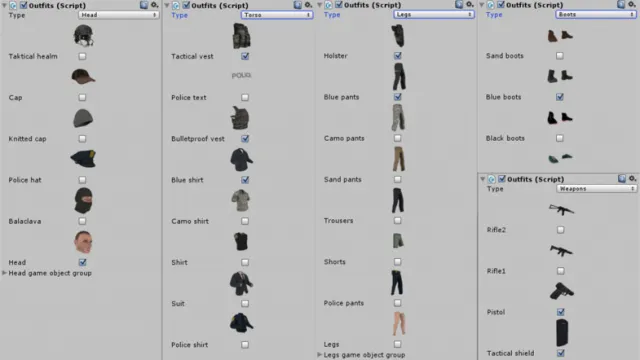
Task: Click the Camo pants thumbnail
Action: [398, 118]
